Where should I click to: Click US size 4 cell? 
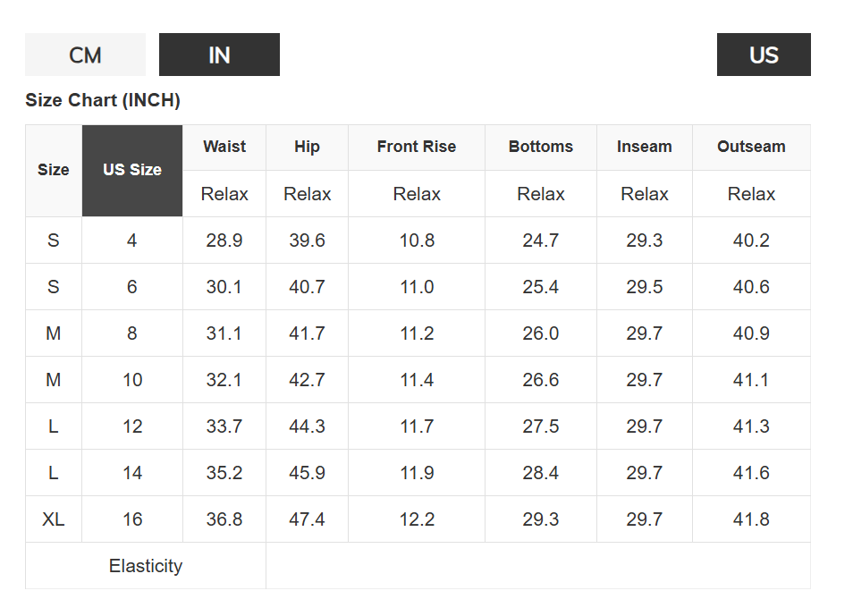pos(132,240)
